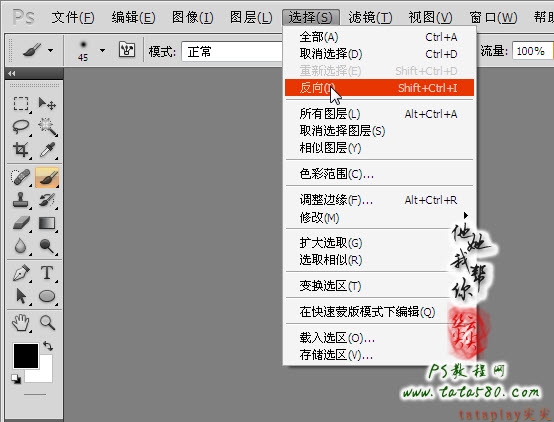Screen dimensions: 554x422
Task: Open the 滤镜(T) menu
Action: tap(370, 17)
